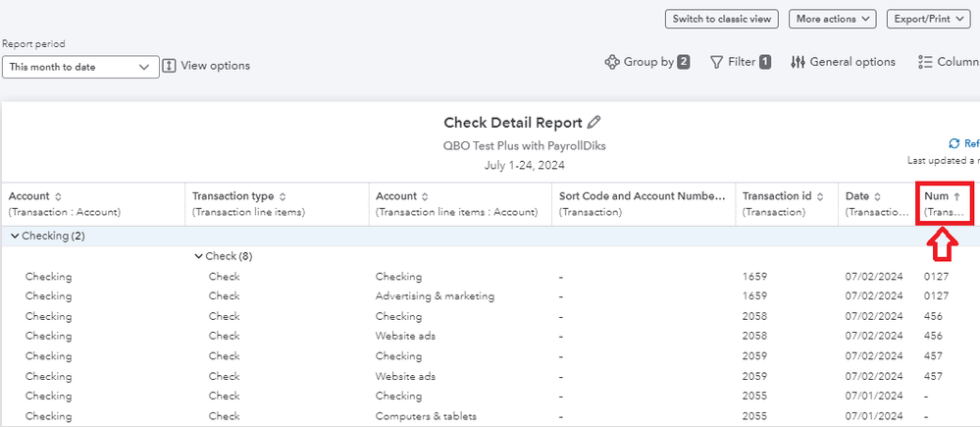The height and width of the screenshot is (427, 980).
Task: Click the Sort Code and Account Number header
Action: [643, 196]
